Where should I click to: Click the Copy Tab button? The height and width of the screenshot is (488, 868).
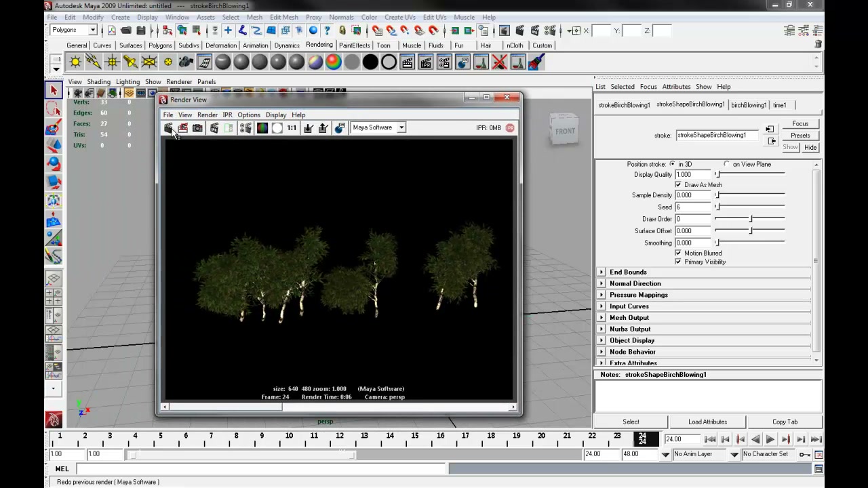click(785, 422)
